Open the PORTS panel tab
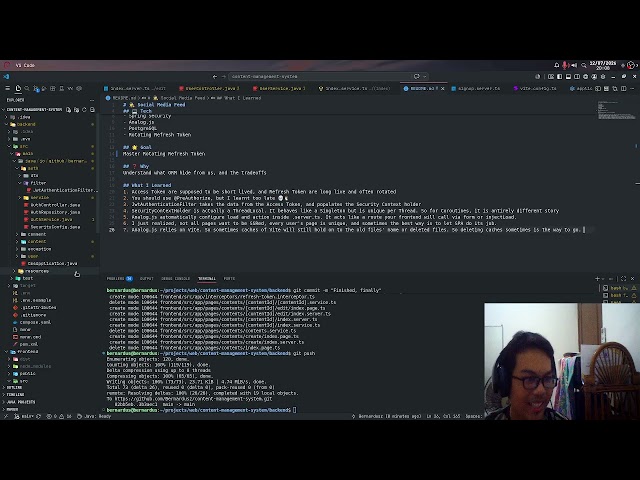 (x=229, y=279)
